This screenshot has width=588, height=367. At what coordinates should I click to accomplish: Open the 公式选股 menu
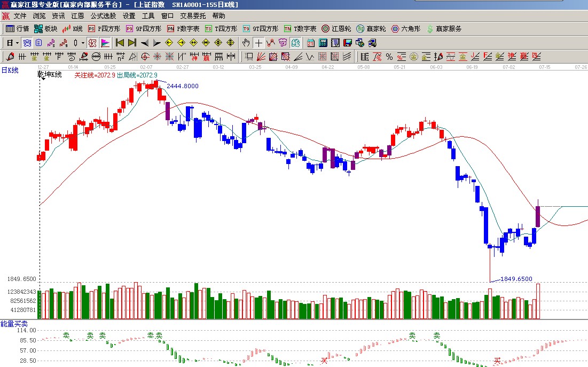pos(103,16)
